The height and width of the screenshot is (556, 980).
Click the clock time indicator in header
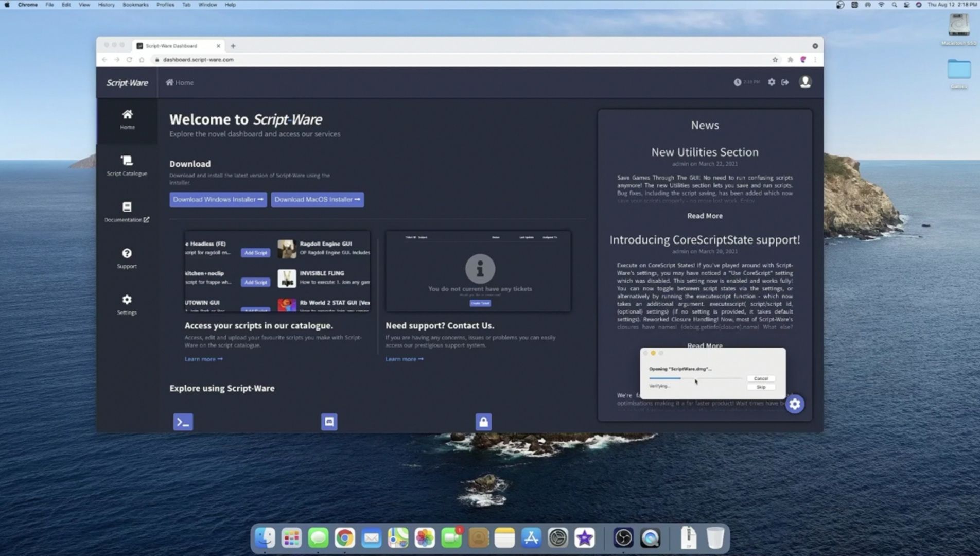point(746,82)
